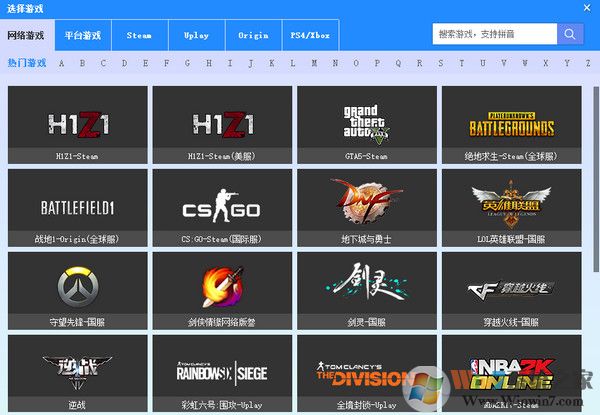This screenshot has width=600, height=415.
Task: Filter games by letter W
Action: click(525, 63)
